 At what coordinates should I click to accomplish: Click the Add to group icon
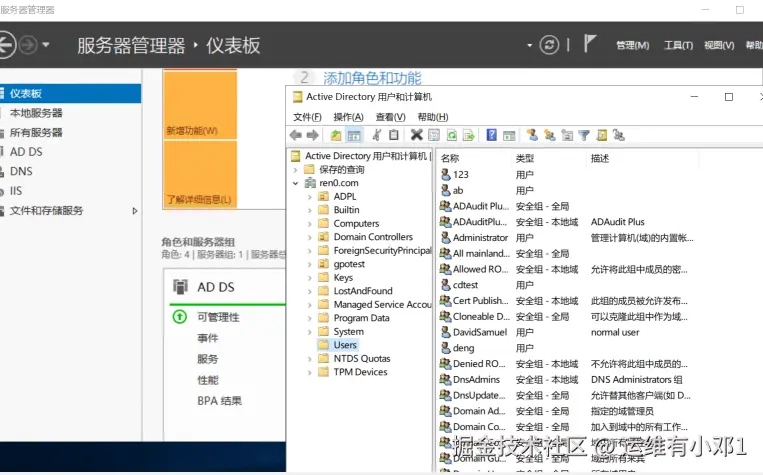coord(618,135)
